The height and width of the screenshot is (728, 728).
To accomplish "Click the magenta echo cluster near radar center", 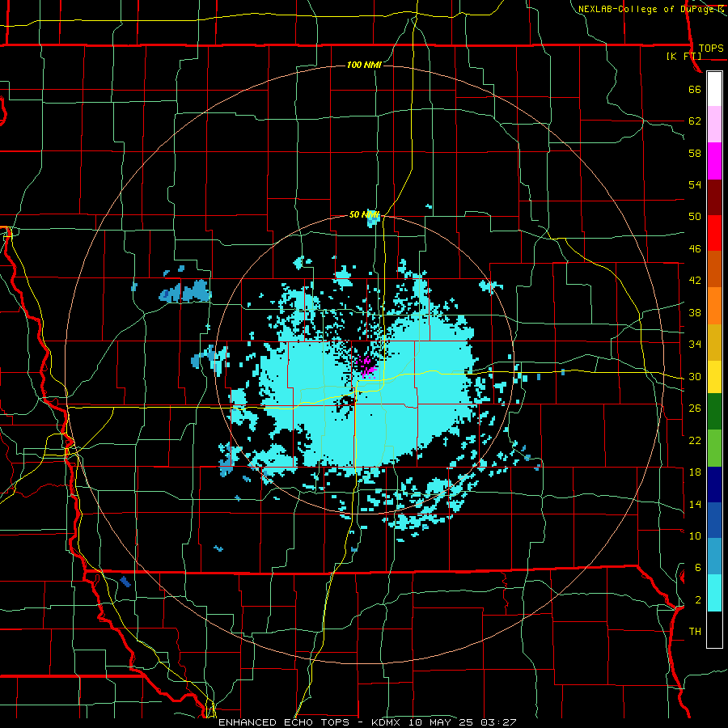I will (x=366, y=366).
